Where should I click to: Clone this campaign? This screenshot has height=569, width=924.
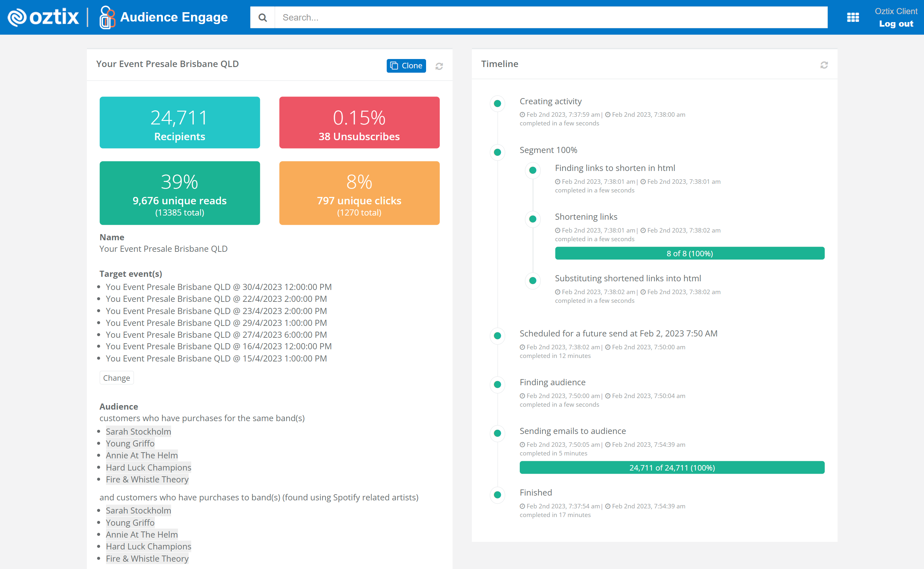(406, 65)
